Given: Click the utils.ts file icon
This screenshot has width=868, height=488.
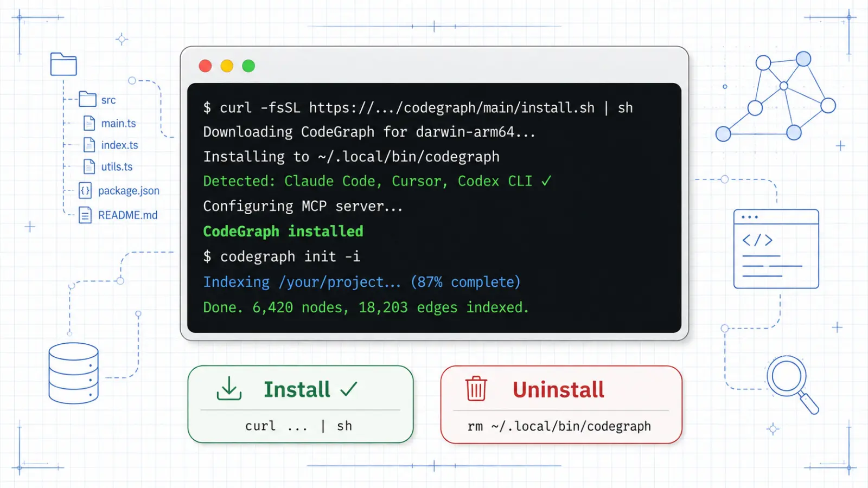Looking at the screenshot, I should 90,167.
